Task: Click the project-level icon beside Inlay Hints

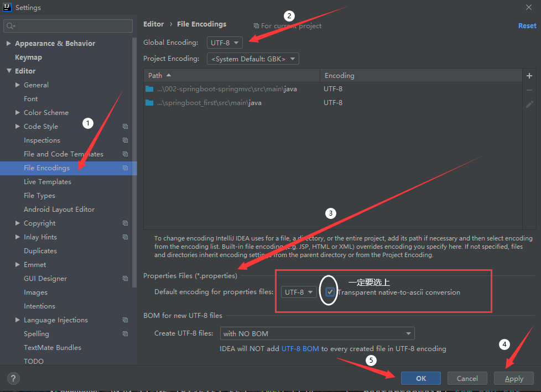Action: pyautogui.click(x=125, y=237)
